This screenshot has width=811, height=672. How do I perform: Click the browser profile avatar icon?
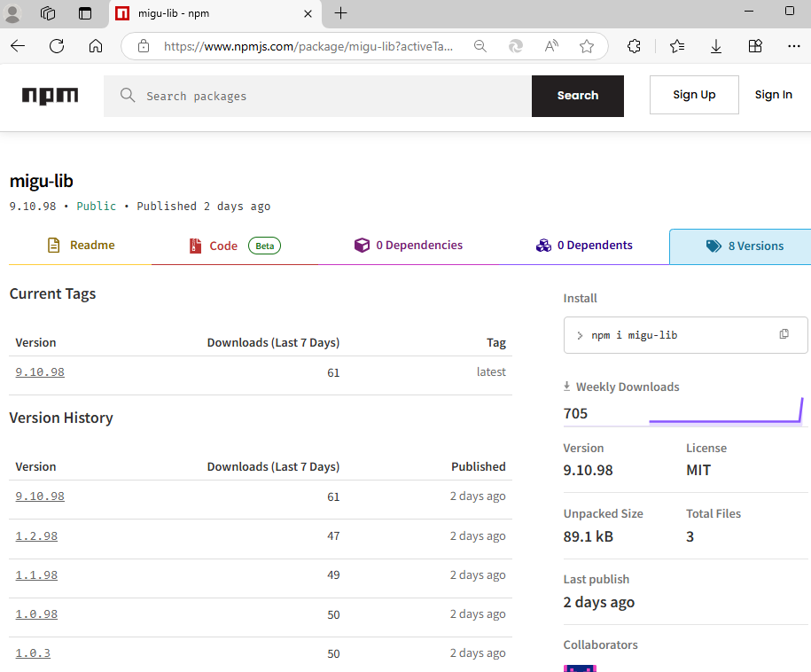pyautogui.click(x=12, y=13)
